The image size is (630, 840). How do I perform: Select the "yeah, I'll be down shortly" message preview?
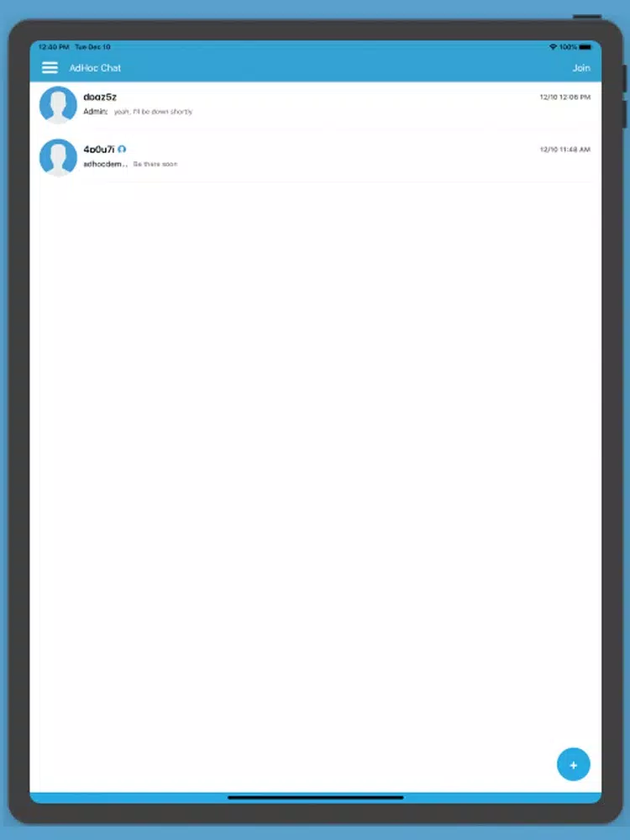153,112
